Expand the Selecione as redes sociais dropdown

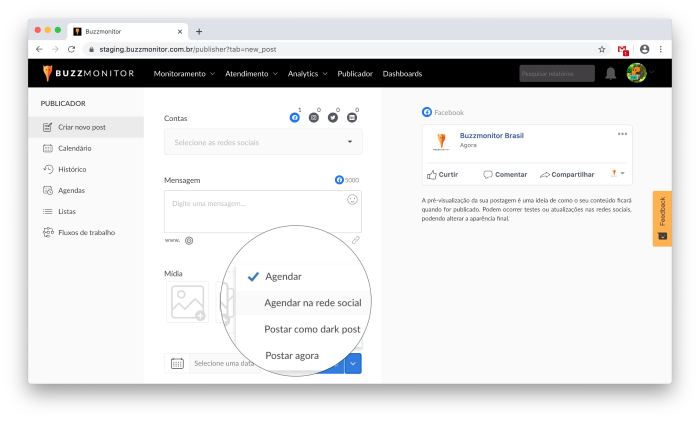coord(263,142)
